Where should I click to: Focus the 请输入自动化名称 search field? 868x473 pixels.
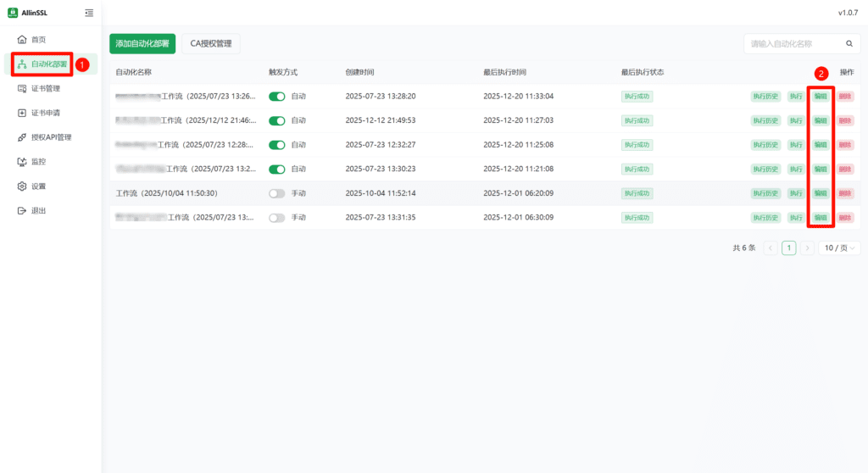pos(791,43)
